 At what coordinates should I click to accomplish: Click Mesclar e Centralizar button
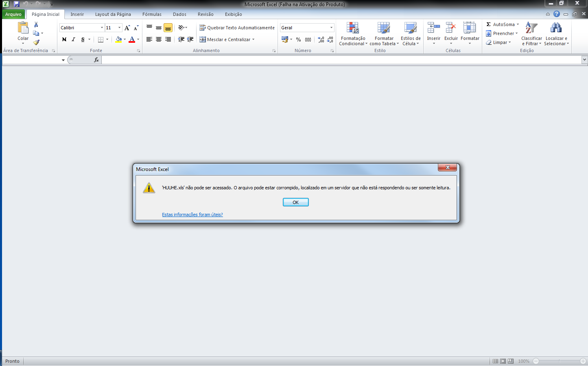[x=225, y=39]
